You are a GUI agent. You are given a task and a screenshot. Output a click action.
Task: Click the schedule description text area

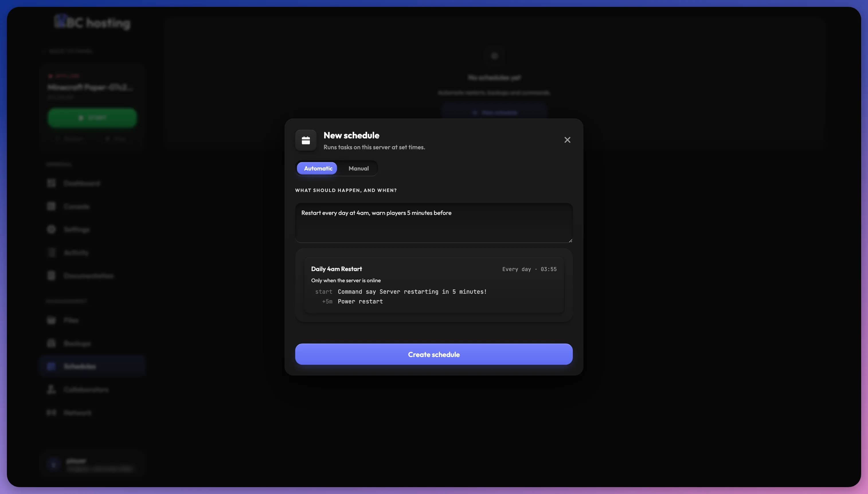(x=434, y=223)
